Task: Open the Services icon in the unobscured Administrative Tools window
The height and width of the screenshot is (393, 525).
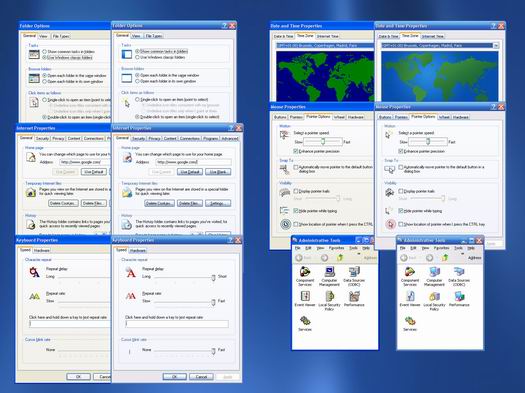Action: point(410,323)
